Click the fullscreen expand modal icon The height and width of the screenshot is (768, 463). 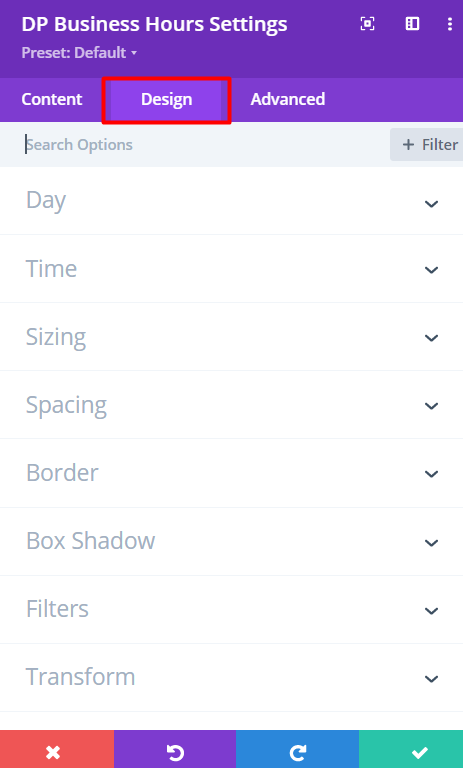point(367,24)
